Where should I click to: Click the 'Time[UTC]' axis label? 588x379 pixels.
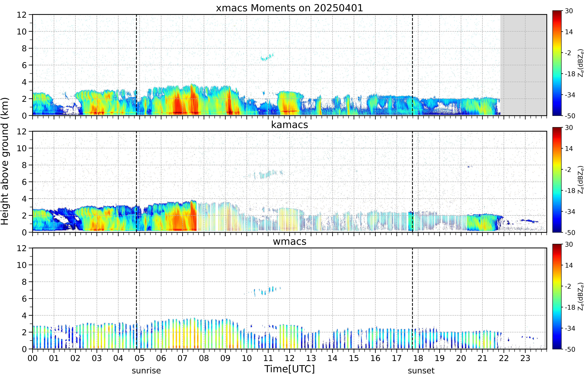(x=289, y=369)
